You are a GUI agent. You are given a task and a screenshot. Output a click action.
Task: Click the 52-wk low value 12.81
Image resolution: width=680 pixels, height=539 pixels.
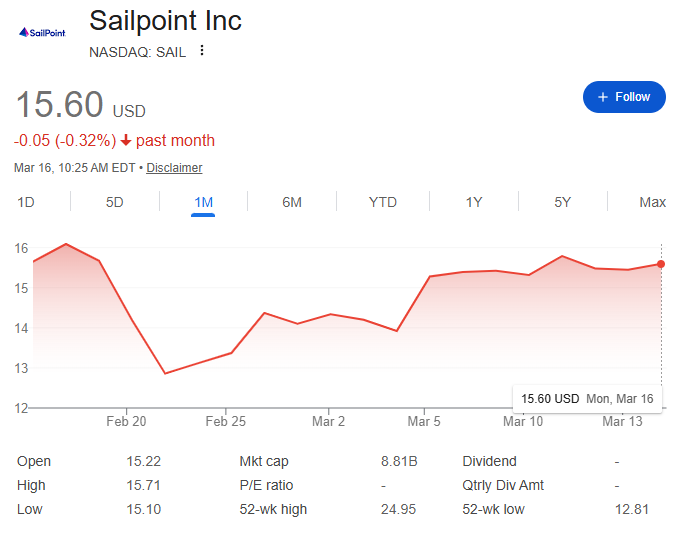point(631,509)
